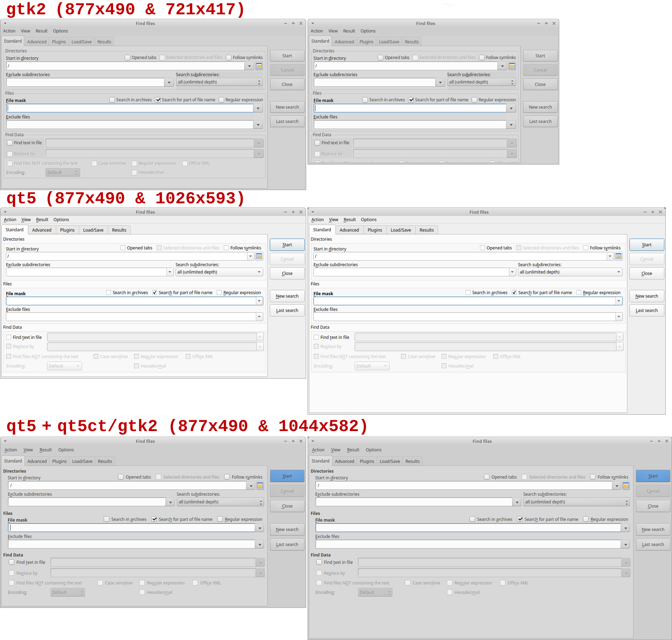The height and width of the screenshot is (640, 672).
Task: Click the Find files window menu icon
Action: 5,23
